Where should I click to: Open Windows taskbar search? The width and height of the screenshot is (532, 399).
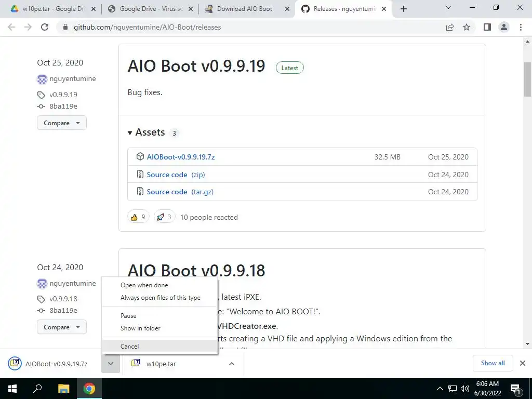37,389
